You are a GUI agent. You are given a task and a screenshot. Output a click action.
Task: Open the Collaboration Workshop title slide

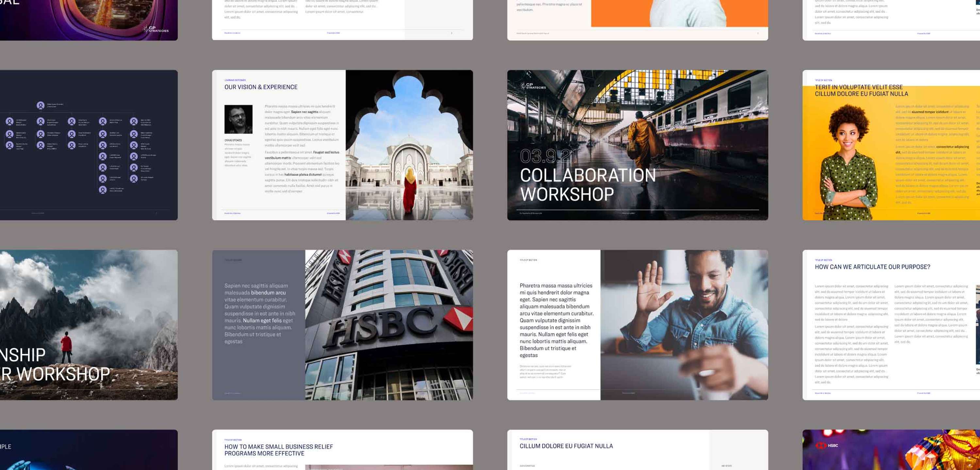[637, 145]
